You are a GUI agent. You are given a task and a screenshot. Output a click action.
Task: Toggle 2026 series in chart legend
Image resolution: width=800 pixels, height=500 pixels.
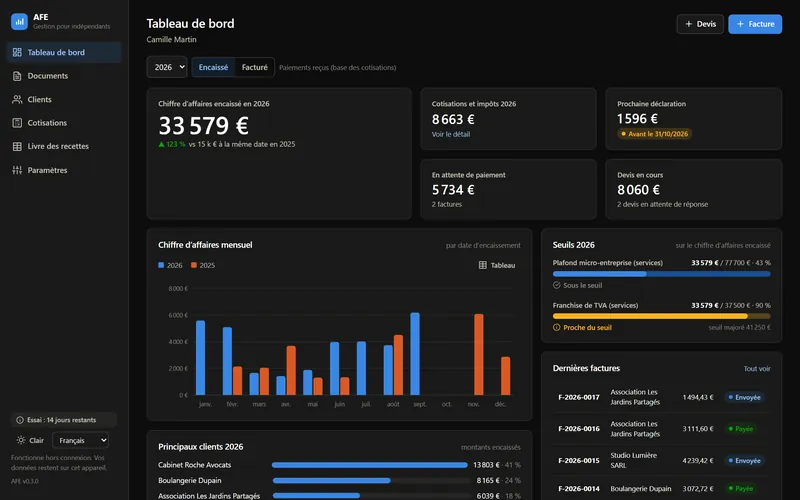(x=170, y=265)
